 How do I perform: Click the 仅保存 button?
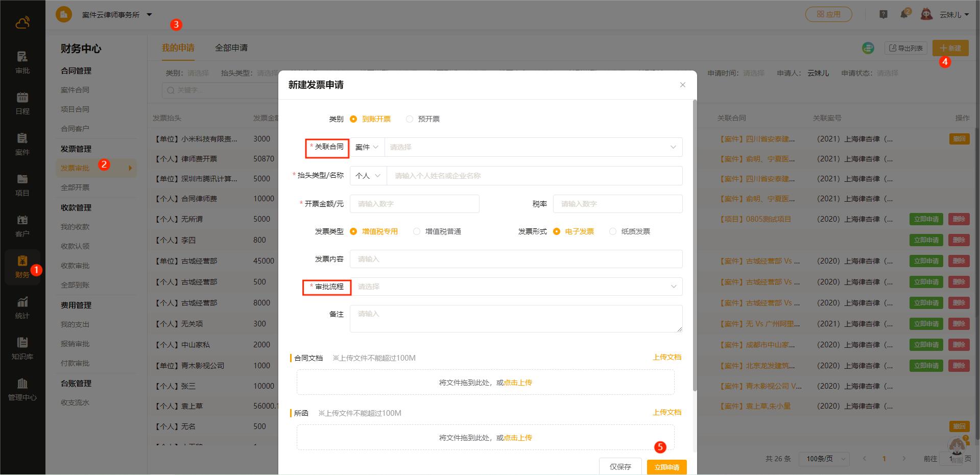(x=620, y=467)
